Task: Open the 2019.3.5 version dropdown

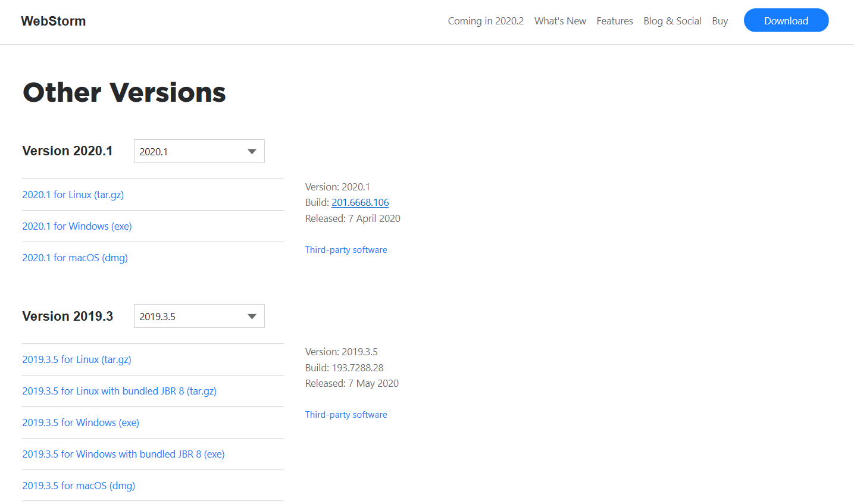Action: [x=199, y=315]
